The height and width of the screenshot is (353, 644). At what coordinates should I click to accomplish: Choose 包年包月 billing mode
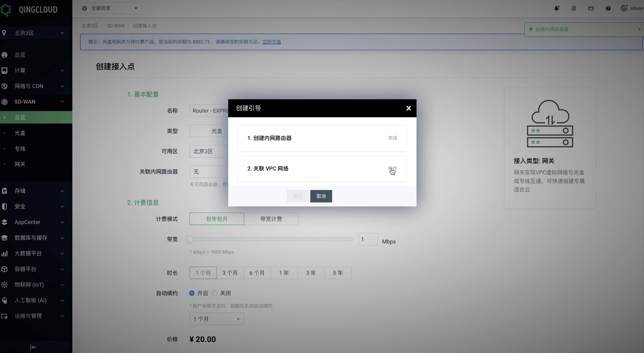[217, 219]
